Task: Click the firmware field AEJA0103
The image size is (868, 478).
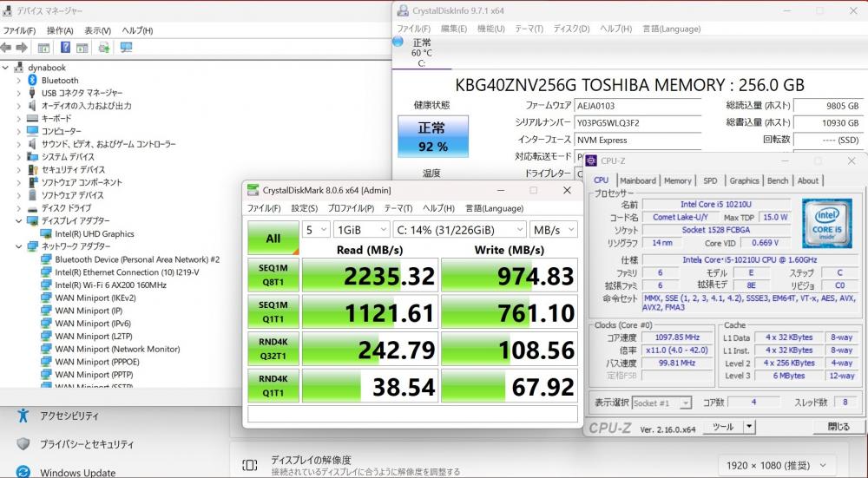Action: (x=638, y=106)
